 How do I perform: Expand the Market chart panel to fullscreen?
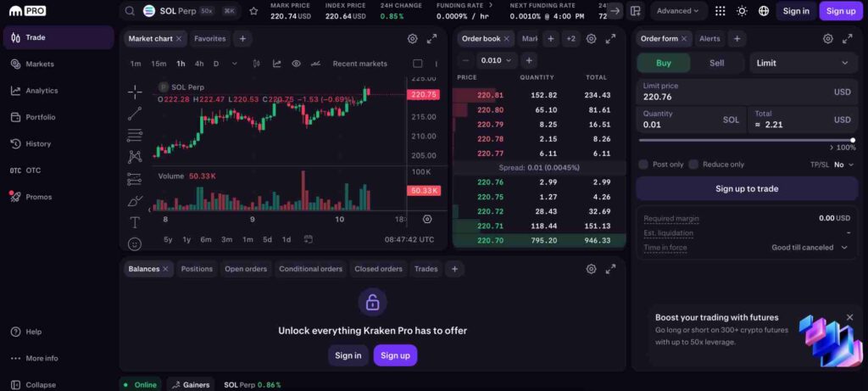431,39
